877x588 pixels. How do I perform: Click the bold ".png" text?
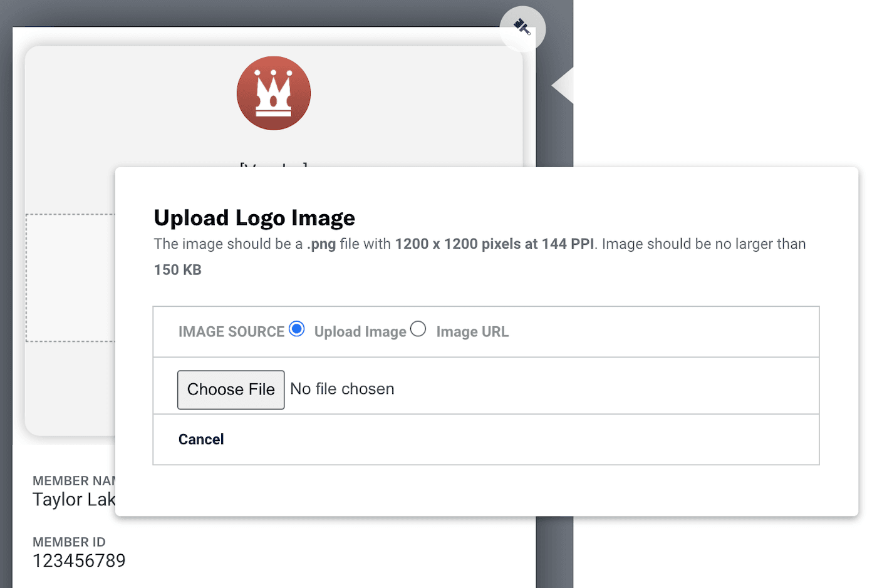(321, 244)
